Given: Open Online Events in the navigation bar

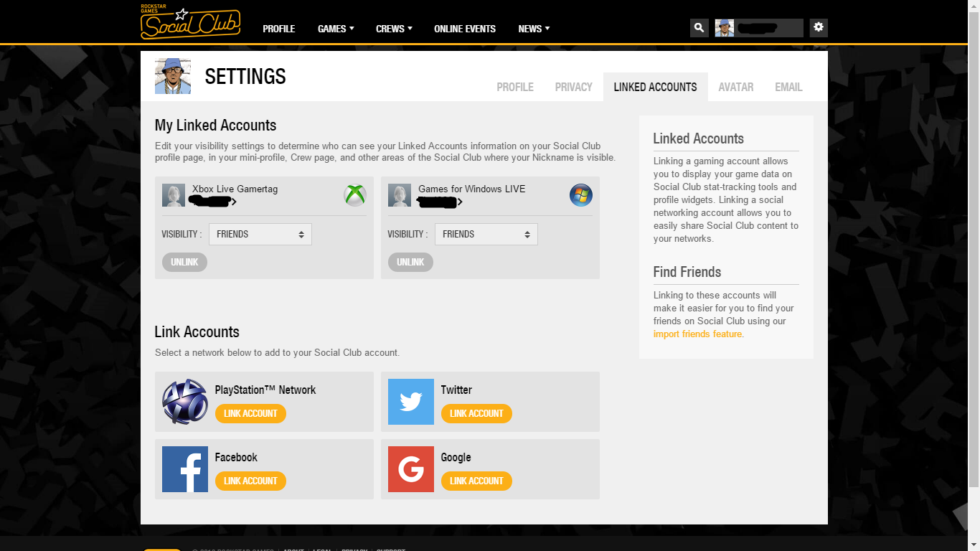Looking at the screenshot, I should 465,29.
